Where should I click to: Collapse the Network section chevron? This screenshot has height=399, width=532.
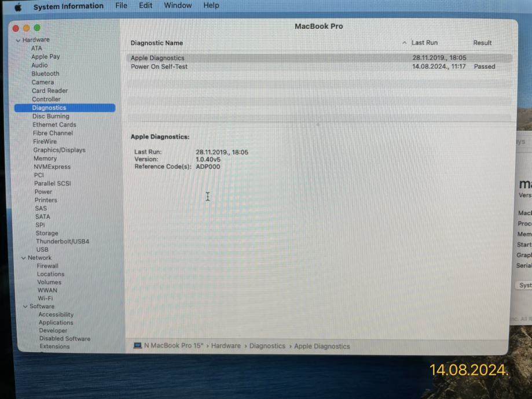pos(23,258)
